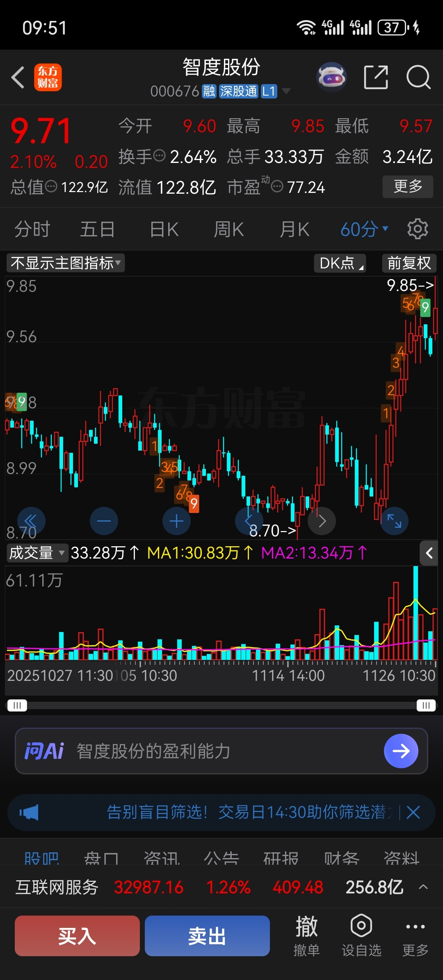Viewport: 443px width, 980px height.
Task: Tap the back arrow icon
Action: 18,77
